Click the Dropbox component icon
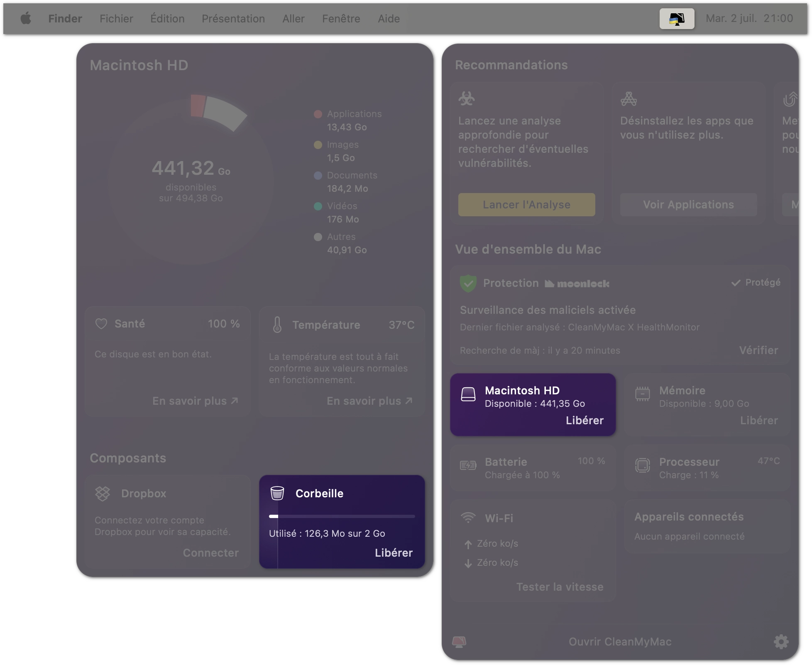 point(103,494)
